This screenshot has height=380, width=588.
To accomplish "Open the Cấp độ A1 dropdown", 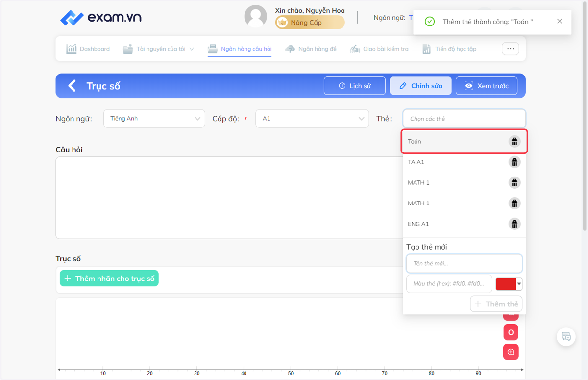I will pos(312,119).
